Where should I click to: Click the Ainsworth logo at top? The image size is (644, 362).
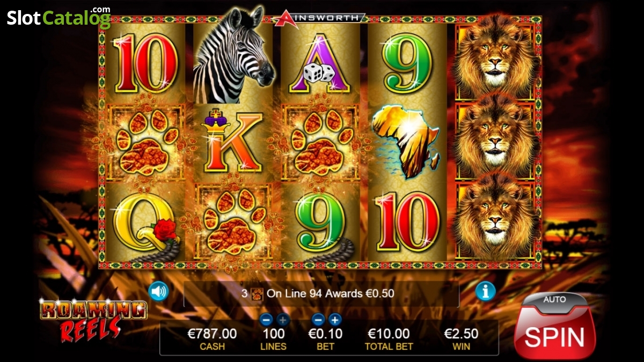pyautogui.click(x=319, y=18)
